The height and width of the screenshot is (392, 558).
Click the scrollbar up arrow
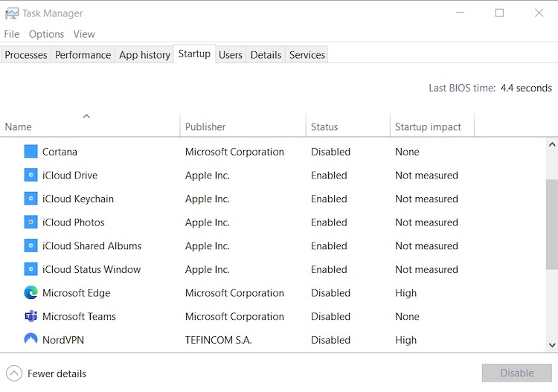tap(552, 144)
